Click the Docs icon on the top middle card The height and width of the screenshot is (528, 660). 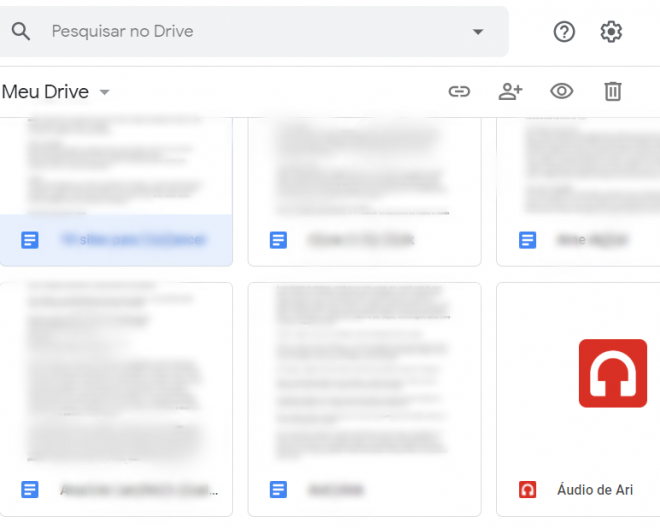[278, 240]
